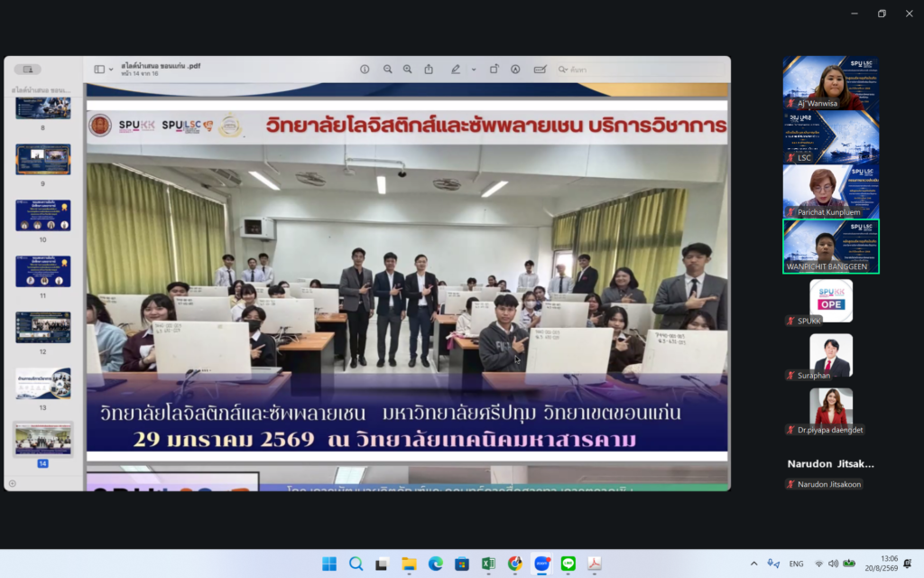Click the battery status tray icon
This screenshot has width=924, height=578.
pos(849,564)
